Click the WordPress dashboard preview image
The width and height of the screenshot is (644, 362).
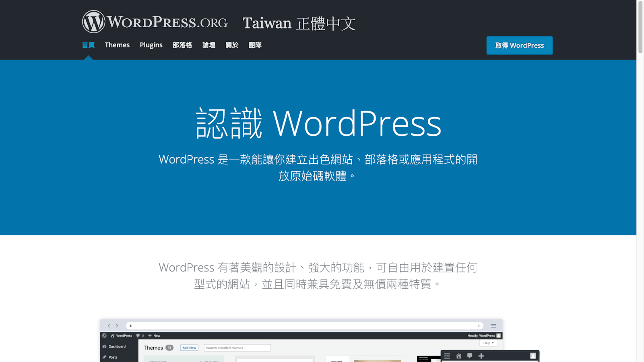click(x=320, y=341)
